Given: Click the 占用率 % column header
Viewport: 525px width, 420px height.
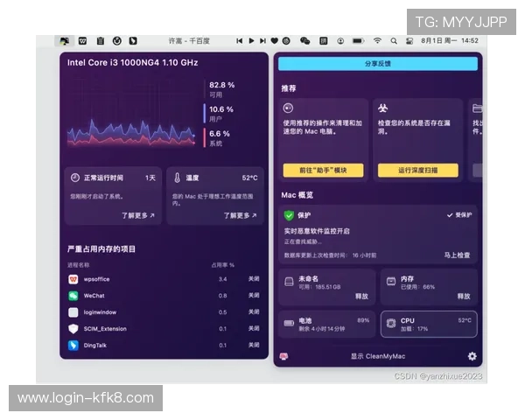Looking at the screenshot, I should pos(222,265).
